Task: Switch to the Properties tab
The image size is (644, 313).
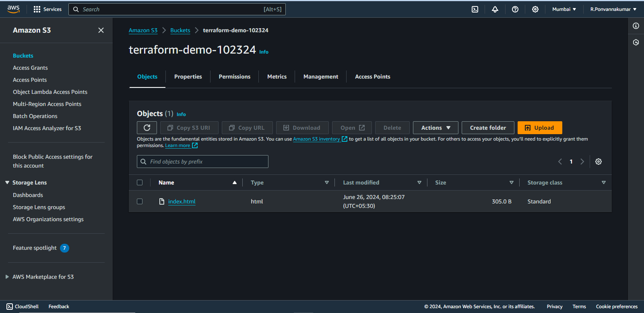Action: [188, 77]
